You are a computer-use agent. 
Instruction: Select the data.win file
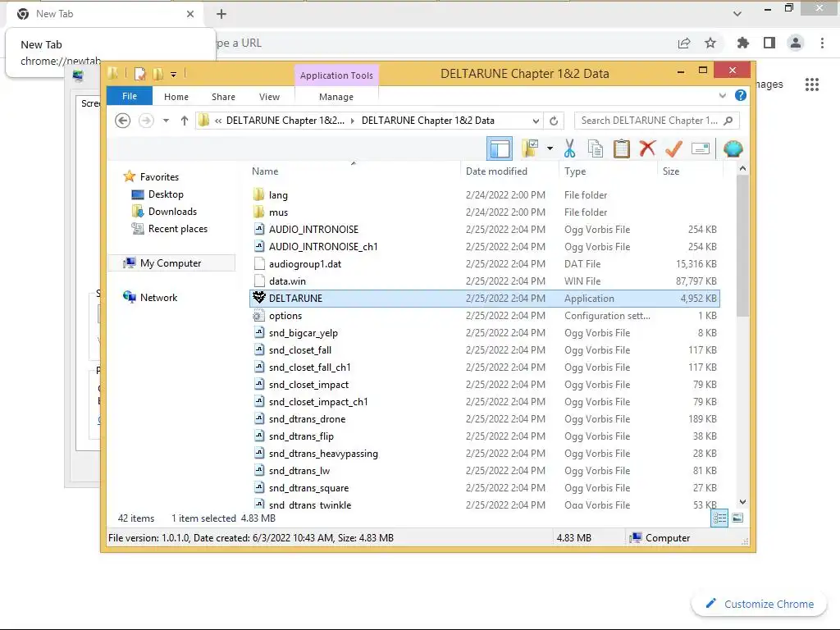coord(484,281)
